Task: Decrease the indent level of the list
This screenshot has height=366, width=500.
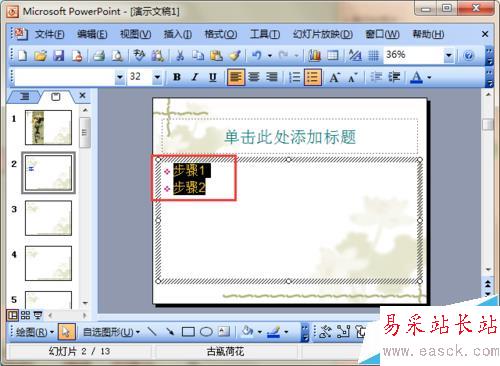Action: coord(376,77)
